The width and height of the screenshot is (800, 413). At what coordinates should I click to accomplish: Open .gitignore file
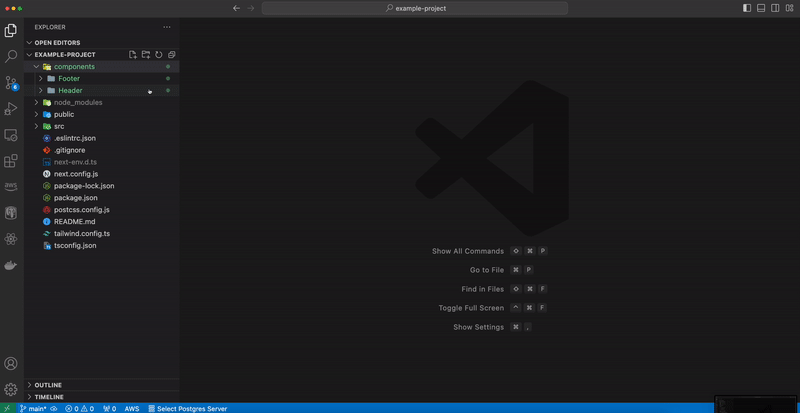tap(102, 150)
